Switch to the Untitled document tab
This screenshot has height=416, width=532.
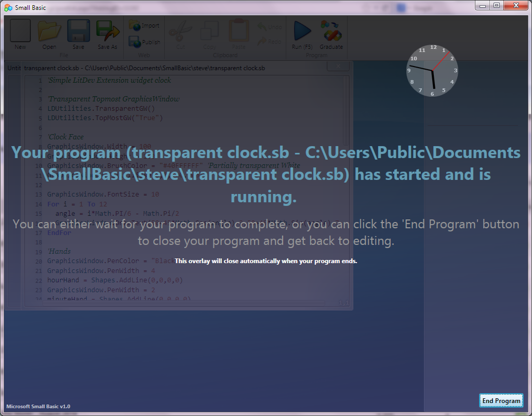(14, 68)
